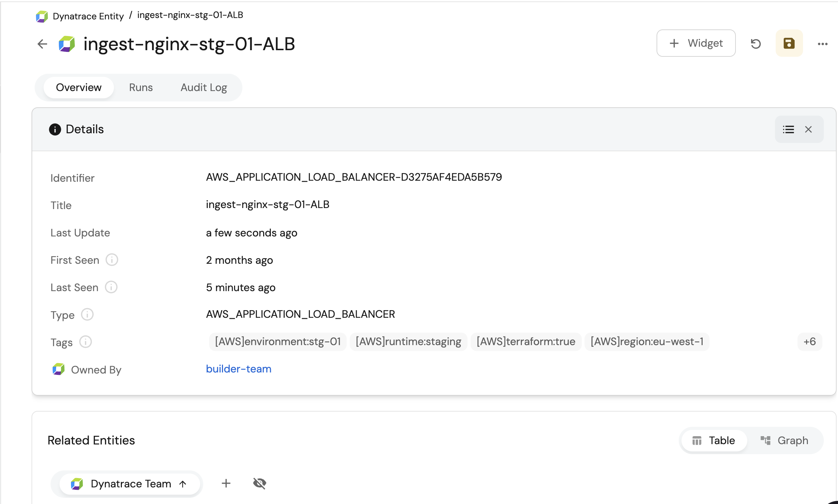
Task: Click the info icon next to Last Seen
Action: coord(111,287)
